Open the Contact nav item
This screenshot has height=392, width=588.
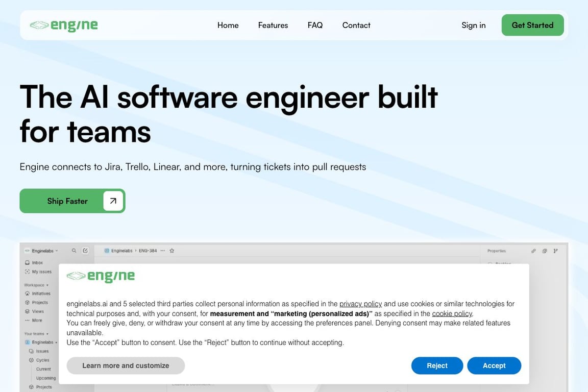(x=356, y=25)
